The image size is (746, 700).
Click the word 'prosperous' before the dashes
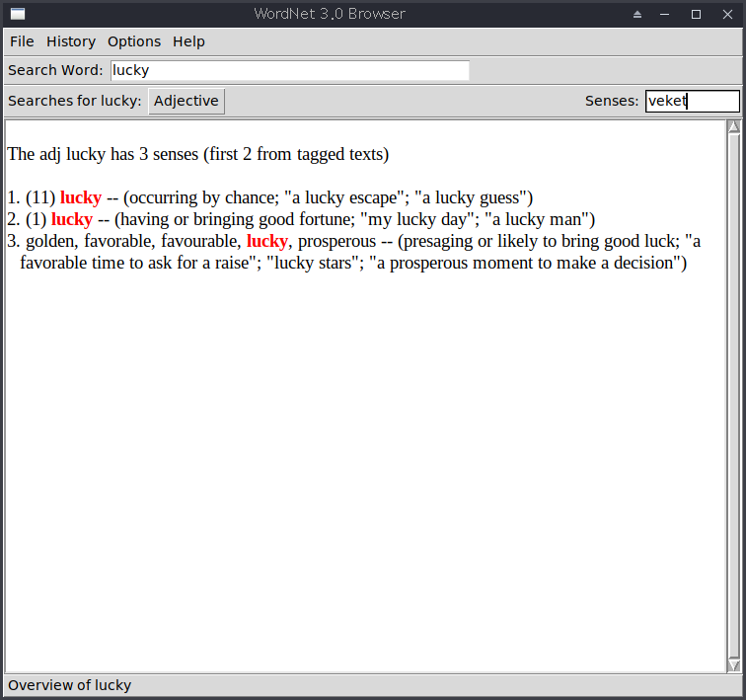coord(336,241)
